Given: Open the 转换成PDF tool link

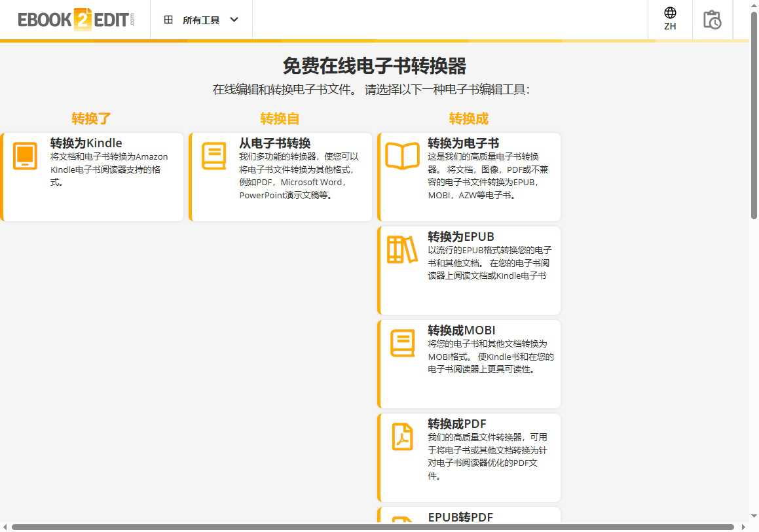Looking at the screenshot, I should [457, 424].
